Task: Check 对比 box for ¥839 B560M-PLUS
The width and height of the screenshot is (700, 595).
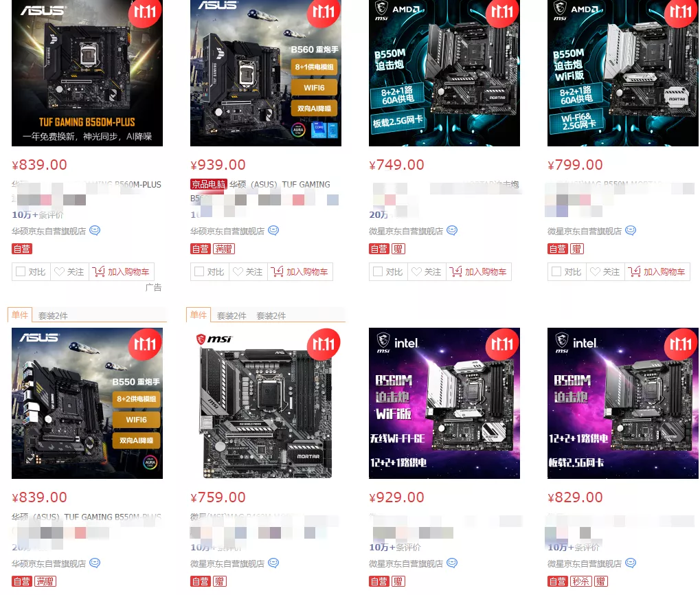Action: pyautogui.click(x=21, y=271)
